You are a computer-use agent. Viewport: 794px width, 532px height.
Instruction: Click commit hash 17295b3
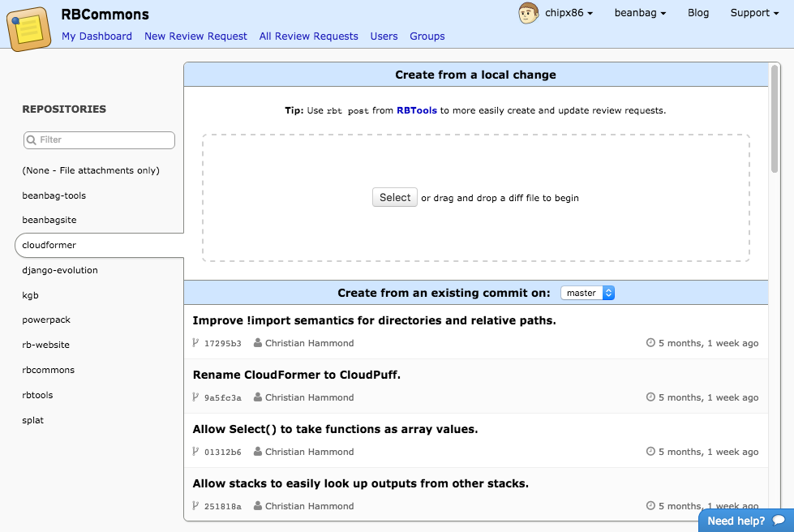point(223,343)
